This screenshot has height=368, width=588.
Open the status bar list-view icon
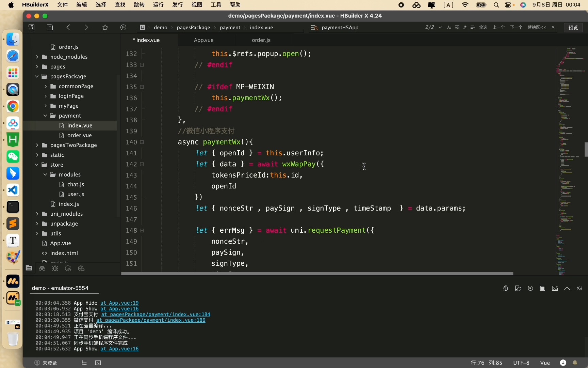(x=84, y=363)
